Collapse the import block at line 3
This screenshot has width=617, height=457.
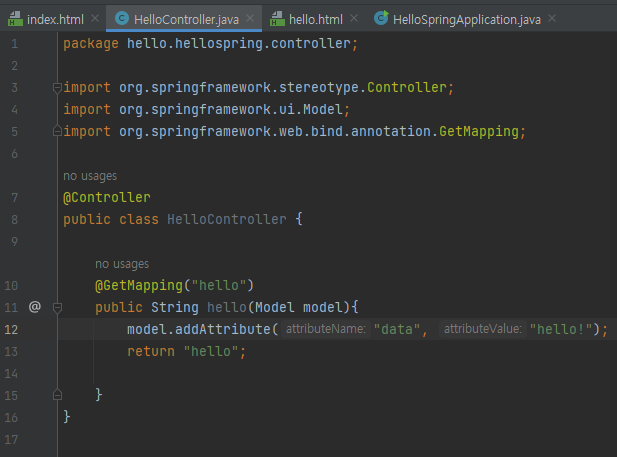[57, 88]
